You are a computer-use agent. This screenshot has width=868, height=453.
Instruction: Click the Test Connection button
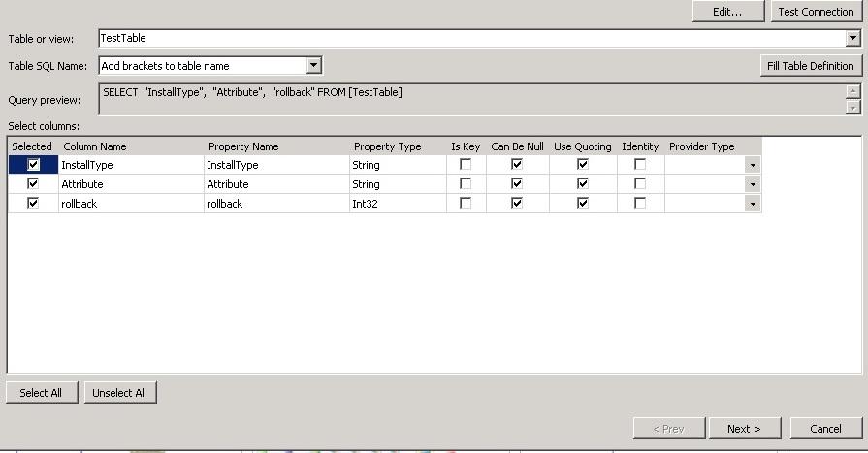[x=816, y=12]
